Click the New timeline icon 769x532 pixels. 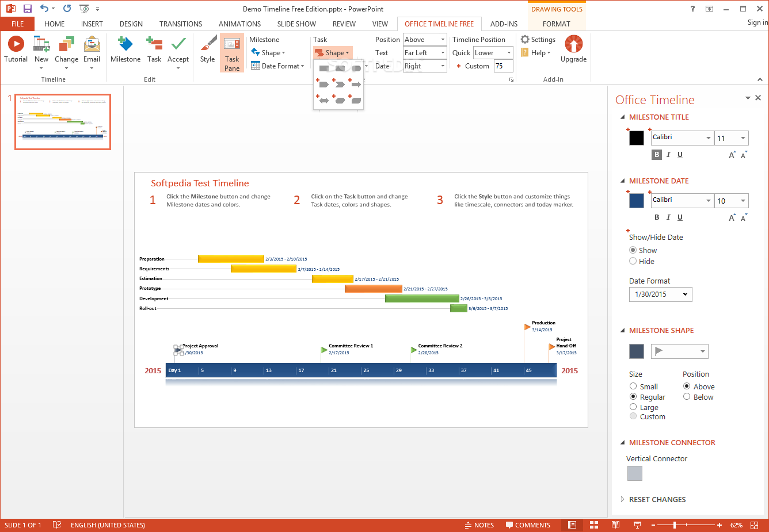tap(41, 44)
